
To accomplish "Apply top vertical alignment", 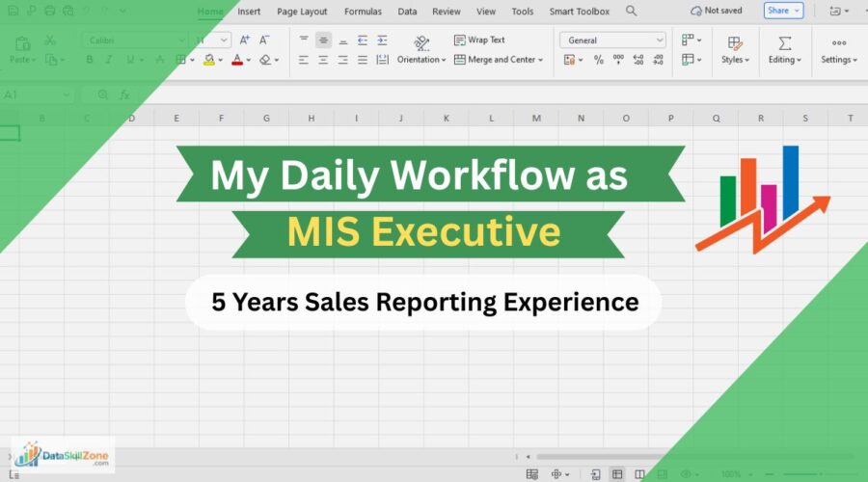I will click(304, 40).
